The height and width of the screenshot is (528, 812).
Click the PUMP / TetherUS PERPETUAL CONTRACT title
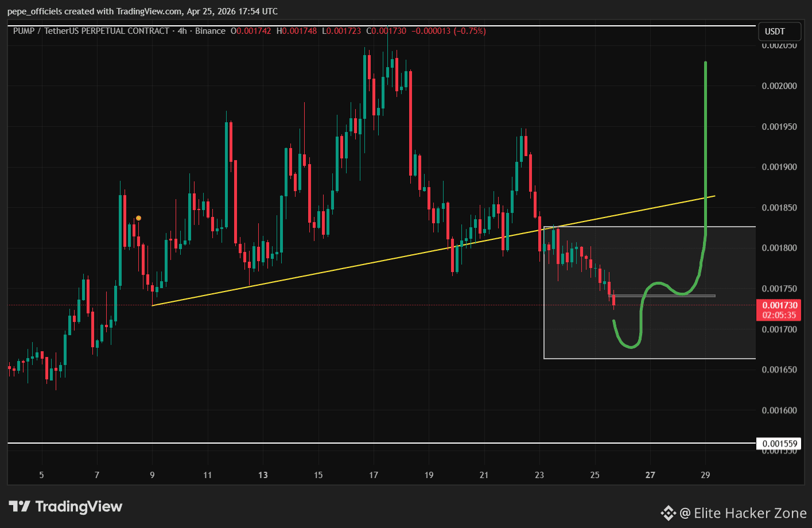click(91, 31)
